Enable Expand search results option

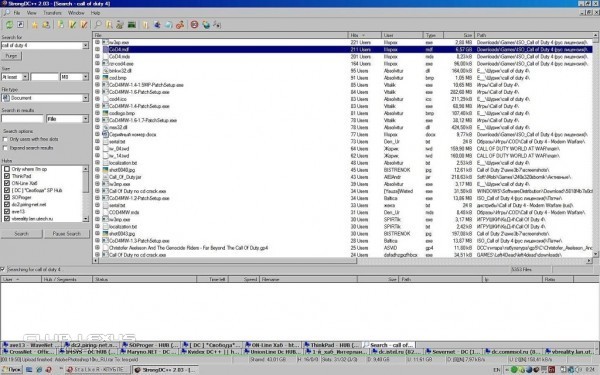[x=5, y=148]
